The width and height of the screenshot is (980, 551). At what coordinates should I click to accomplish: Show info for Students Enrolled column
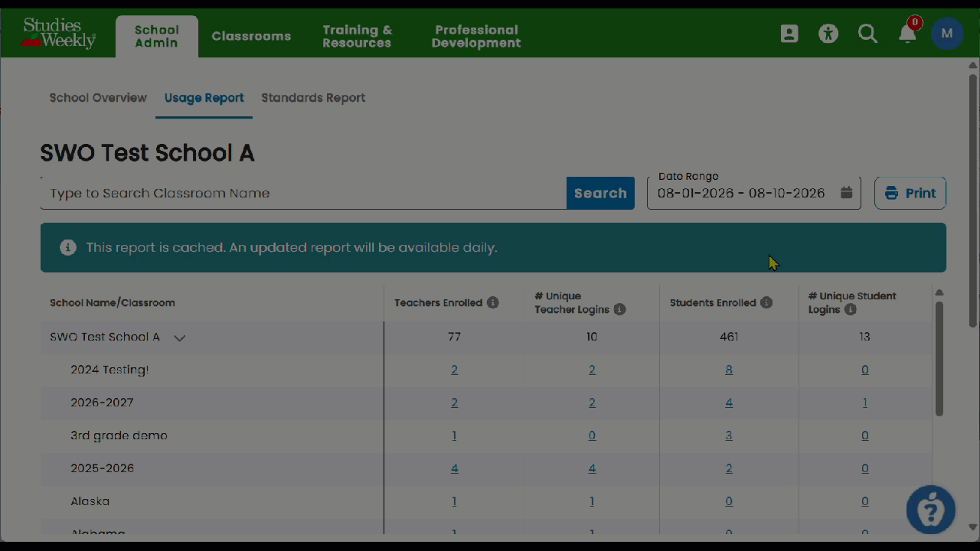[x=766, y=302]
